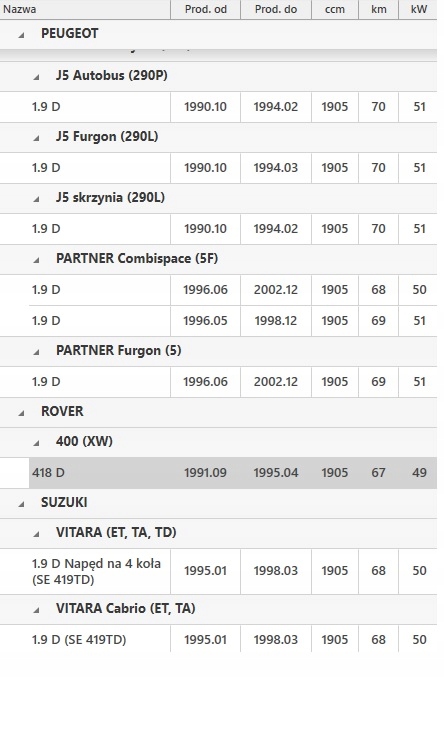Select the highlighted 418 D engine row
Viewport: 444px width, 732px height.
click(x=233, y=473)
